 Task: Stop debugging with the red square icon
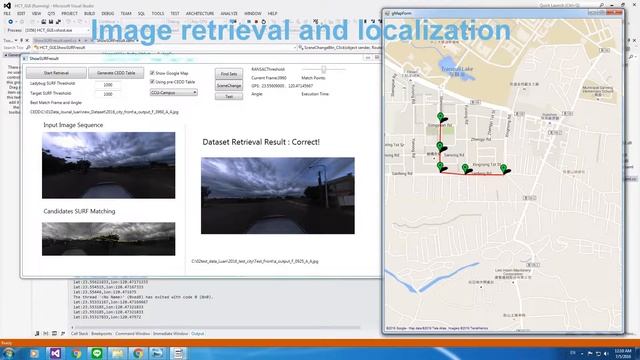(x=257, y=22)
